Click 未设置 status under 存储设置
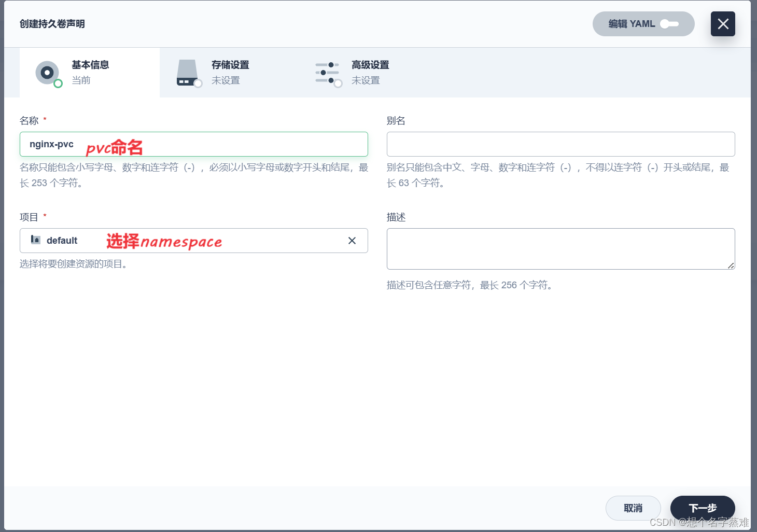The width and height of the screenshot is (757, 532). point(226,80)
